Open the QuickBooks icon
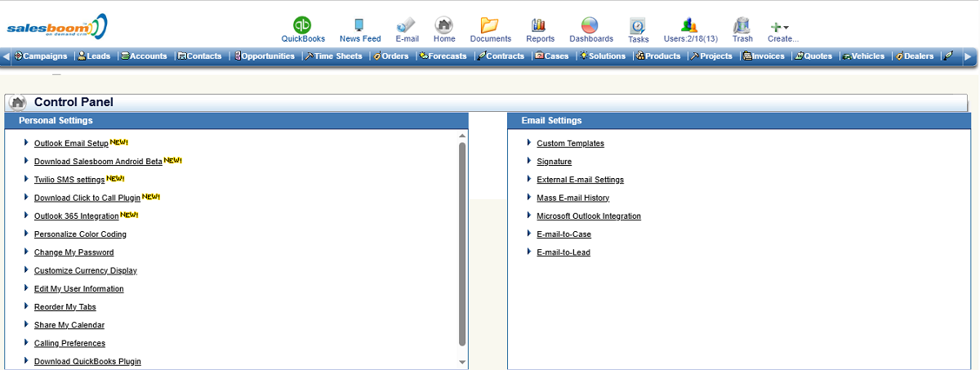The width and height of the screenshot is (980, 370). point(303,25)
